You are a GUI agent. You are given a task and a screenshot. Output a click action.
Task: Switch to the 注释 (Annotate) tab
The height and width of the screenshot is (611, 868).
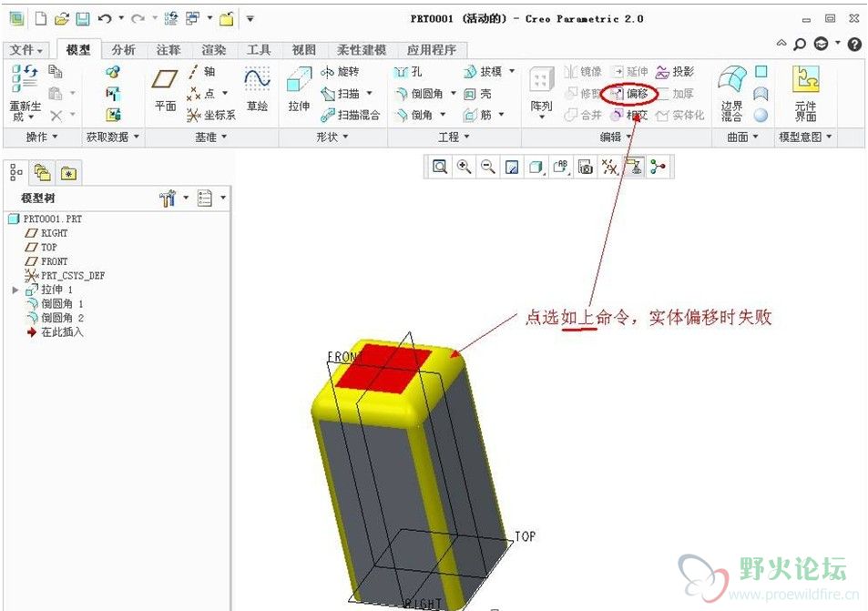coord(168,50)
